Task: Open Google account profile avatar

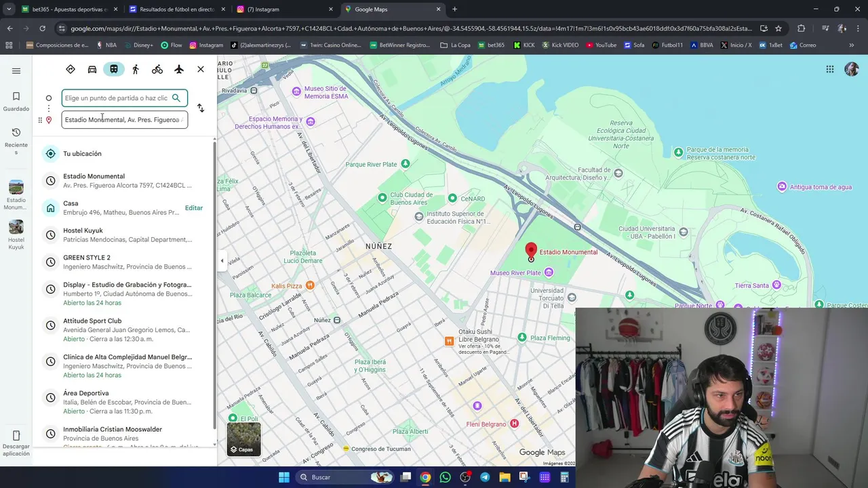Action: (852, 69)
